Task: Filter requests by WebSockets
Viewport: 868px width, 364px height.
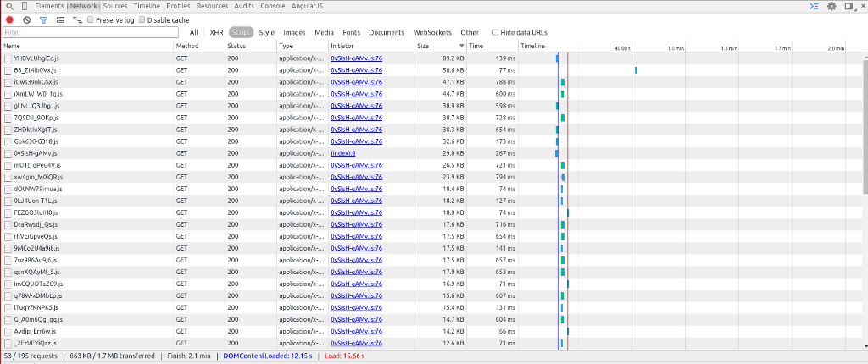Action: 433,33
